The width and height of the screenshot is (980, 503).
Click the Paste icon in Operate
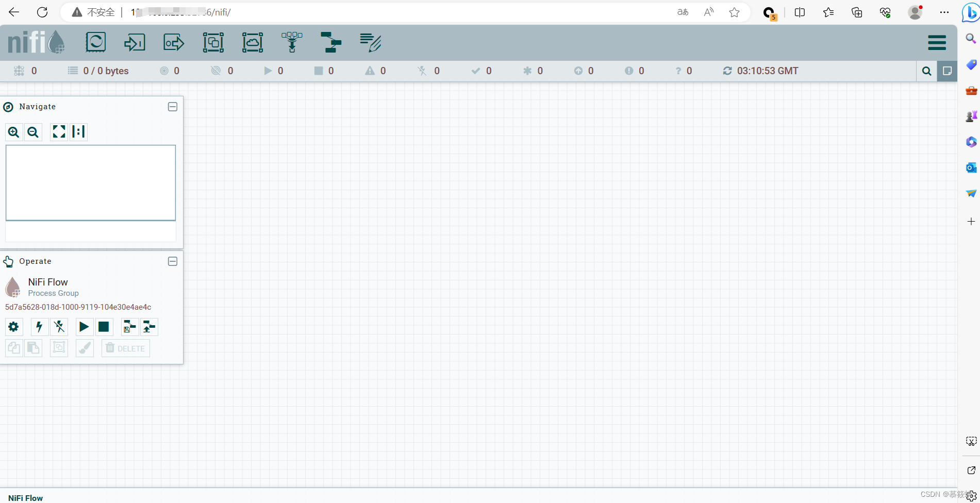click(33, 348)
